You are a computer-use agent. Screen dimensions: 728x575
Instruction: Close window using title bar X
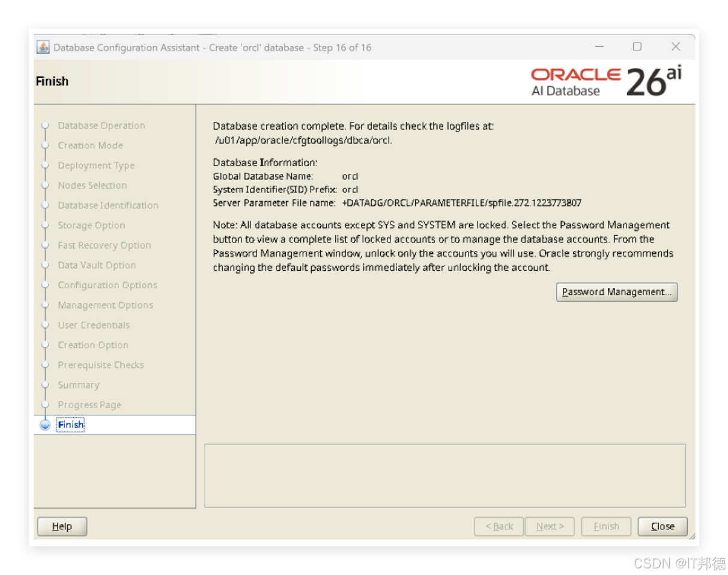[676, 47]
